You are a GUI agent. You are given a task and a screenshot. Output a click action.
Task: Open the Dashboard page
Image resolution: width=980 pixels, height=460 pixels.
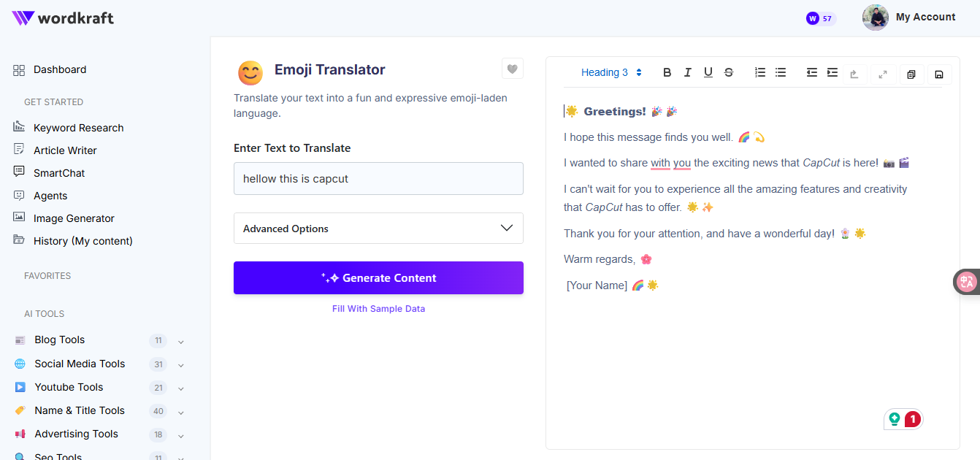click(x=60, y=69)
